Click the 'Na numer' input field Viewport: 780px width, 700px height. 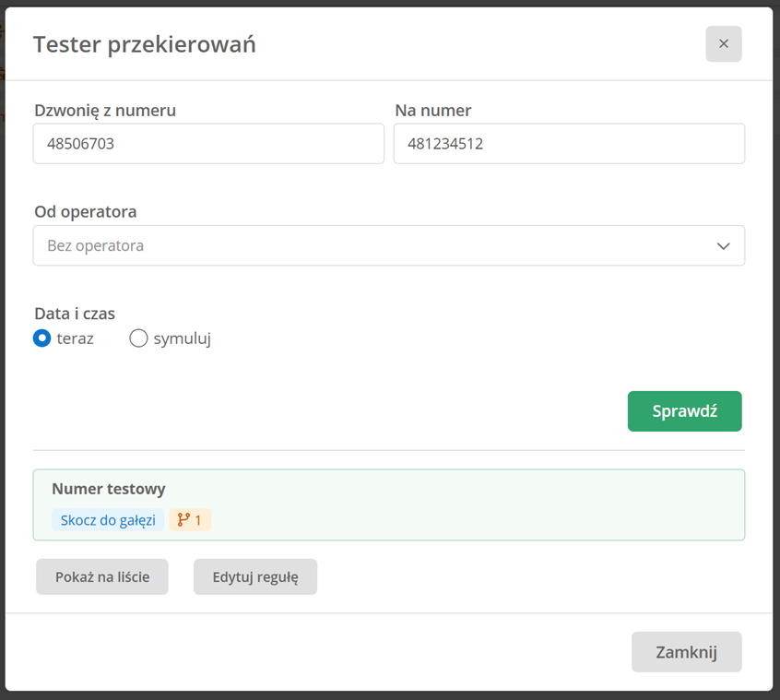(569, 143)
